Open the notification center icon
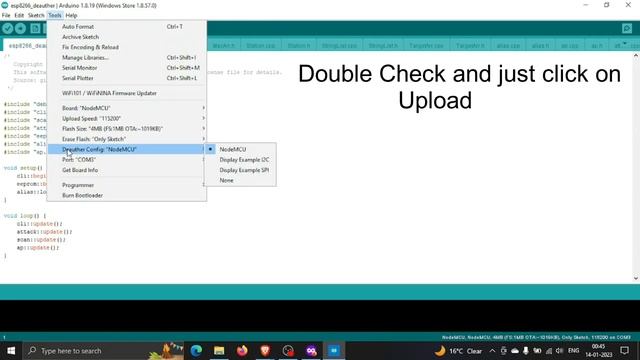The image size is (640, 360). pyautogui.click(x=624, y=351)
